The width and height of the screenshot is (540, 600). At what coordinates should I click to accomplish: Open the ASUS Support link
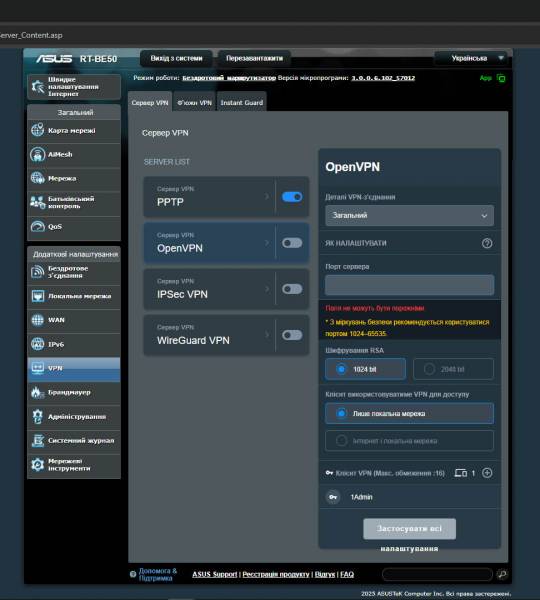point(214,574)
